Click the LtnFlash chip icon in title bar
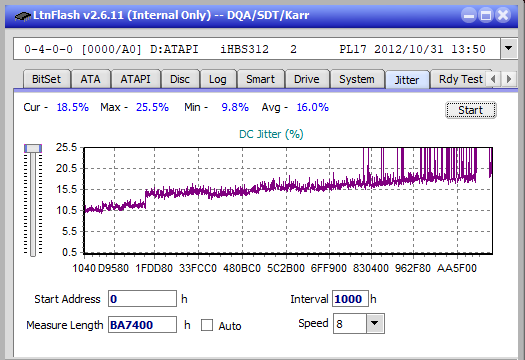This screenshot has width=525, height=360. click(x=23, y=16)
